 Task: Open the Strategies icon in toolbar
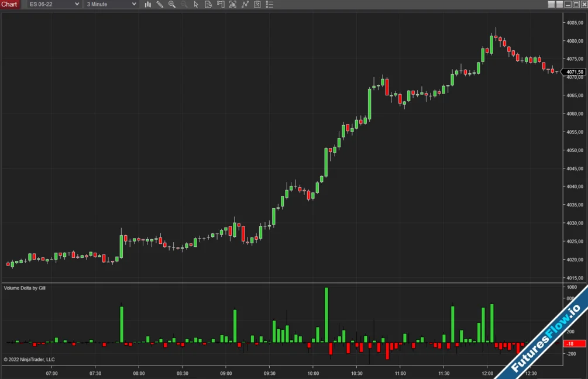pos(245,4)
